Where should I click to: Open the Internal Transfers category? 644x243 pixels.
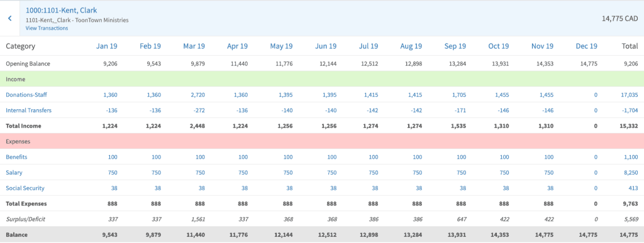[29, 111]
